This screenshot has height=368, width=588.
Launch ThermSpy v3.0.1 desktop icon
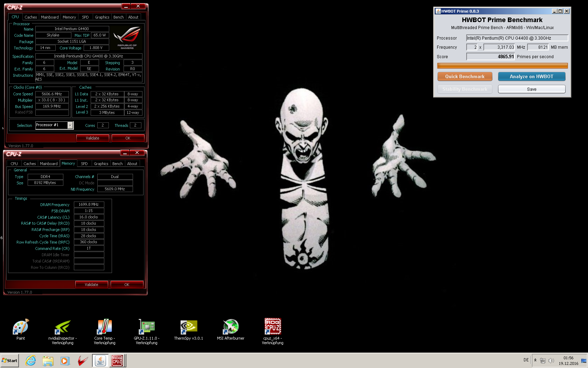coord(189,329)
